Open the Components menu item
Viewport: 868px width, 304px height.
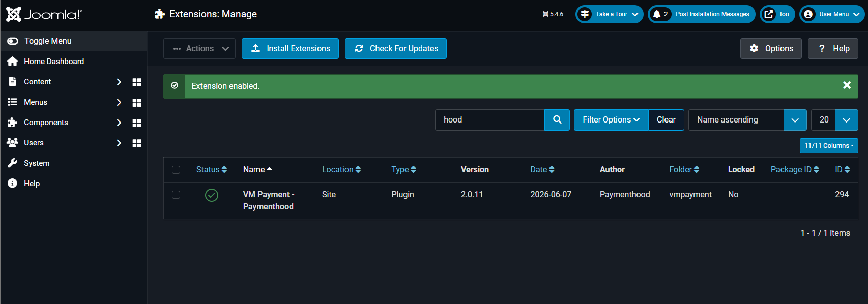point(46,123)
